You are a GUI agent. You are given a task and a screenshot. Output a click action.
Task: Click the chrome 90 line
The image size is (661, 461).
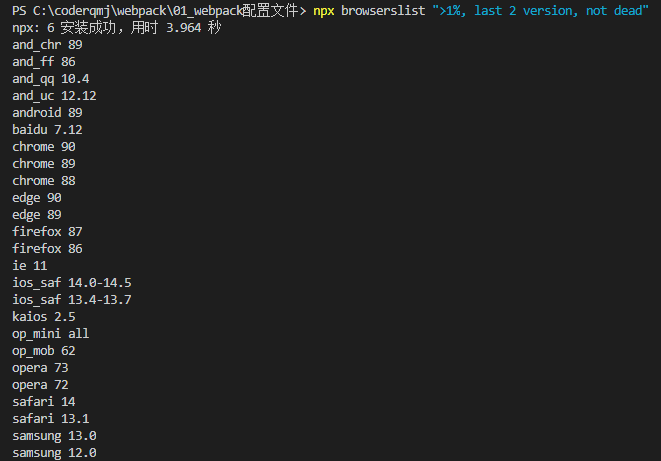[44, 147]
